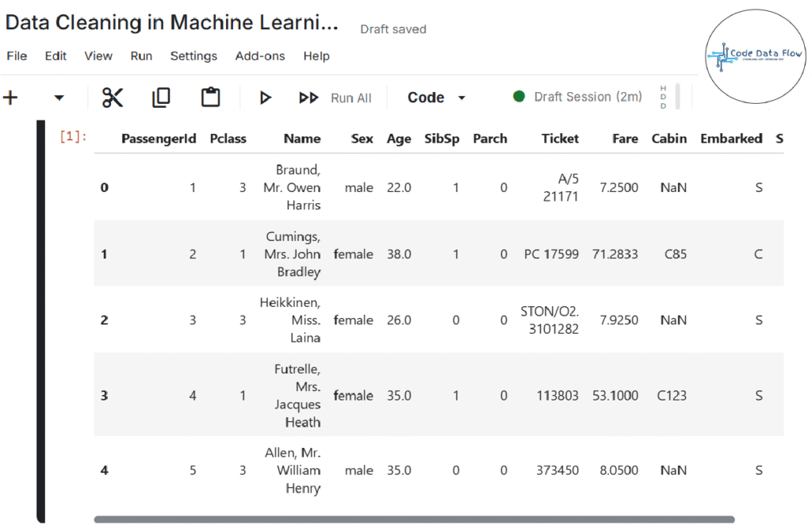Open the Add-ons menu
The width and height of the screenshot is (812, 525).
[x=259, y=56]
